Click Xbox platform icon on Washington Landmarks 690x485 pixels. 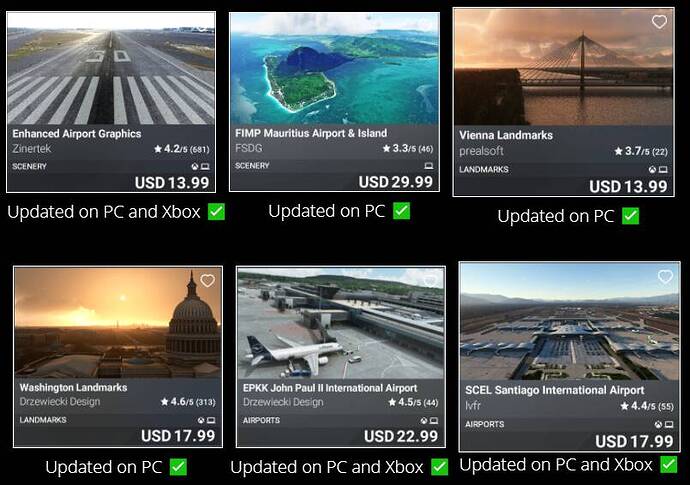tap(201, 420)
